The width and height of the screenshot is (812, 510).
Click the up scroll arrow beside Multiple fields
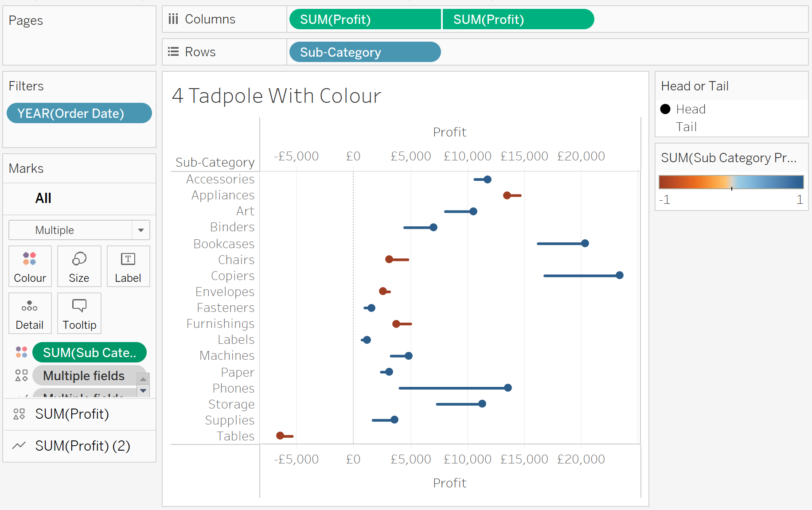click(143, 379)
